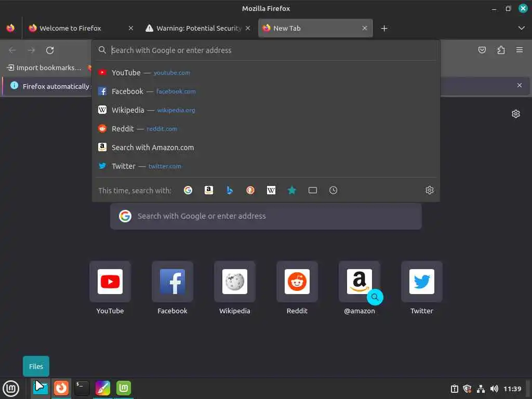Close the Welcome to Firefox tab
This screenshot has width=532, height=399.
(x=130, y=28)
